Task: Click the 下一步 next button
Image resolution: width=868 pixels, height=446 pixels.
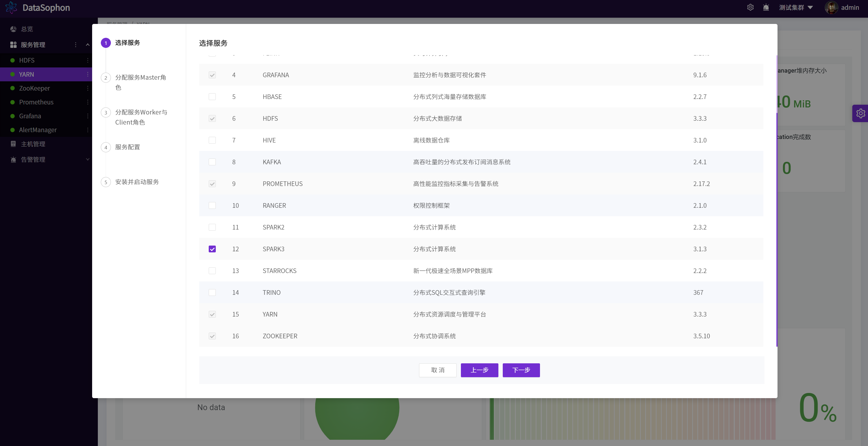Action: pos(521,370)
